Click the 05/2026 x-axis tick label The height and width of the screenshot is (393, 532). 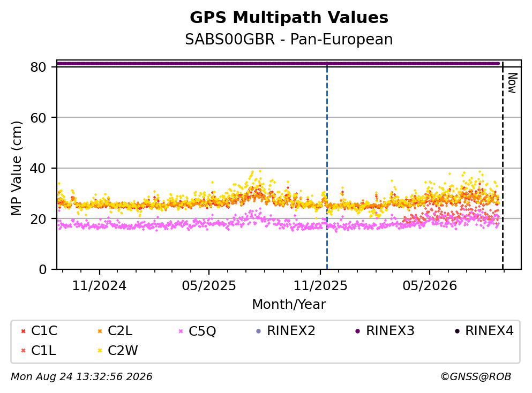430,286
